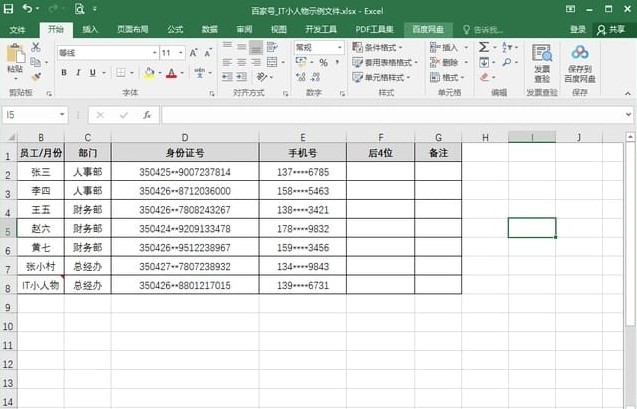637x409 pixels.
Task: Expand formula bar chevron
Action: click(x=628, y=115)
